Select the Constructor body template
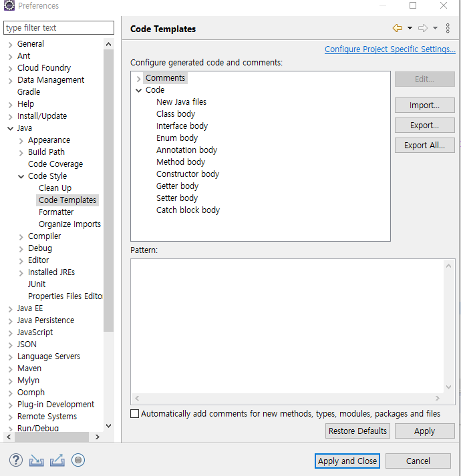The width and height of the screenshot is (461, 476). 188,174
